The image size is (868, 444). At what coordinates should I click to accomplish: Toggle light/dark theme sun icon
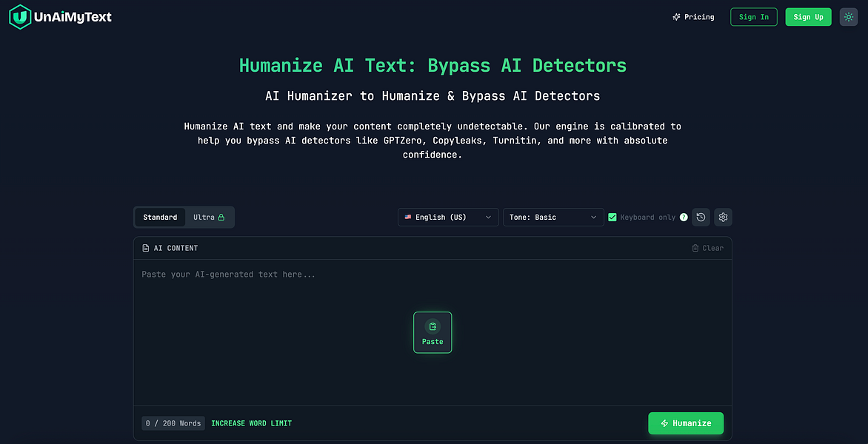(x=849, y=17)
